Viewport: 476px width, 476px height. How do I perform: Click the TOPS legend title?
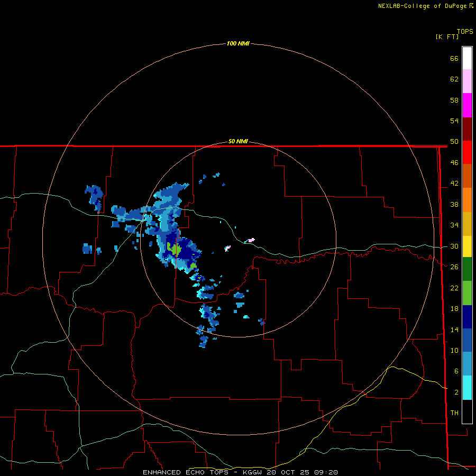coord(465,32)
